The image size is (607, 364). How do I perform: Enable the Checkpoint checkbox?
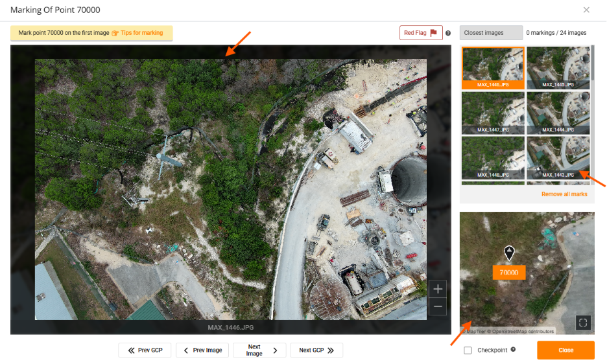[468, 350]
